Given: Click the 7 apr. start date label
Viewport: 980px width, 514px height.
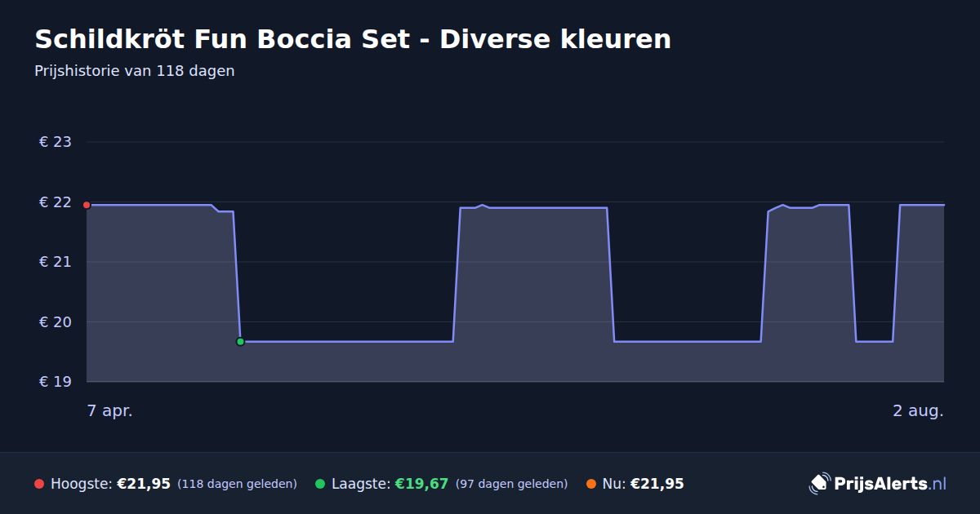Looking at the screenshot, I should point(110,410).
